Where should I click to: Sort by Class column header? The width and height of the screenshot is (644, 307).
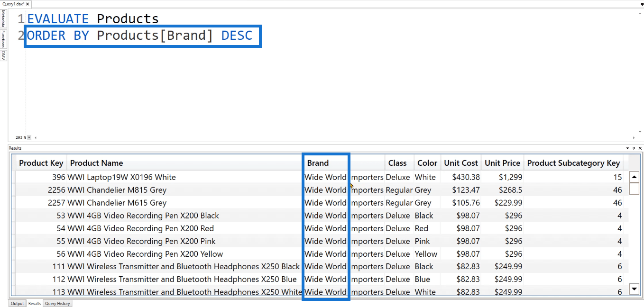(x=399, y=163)
